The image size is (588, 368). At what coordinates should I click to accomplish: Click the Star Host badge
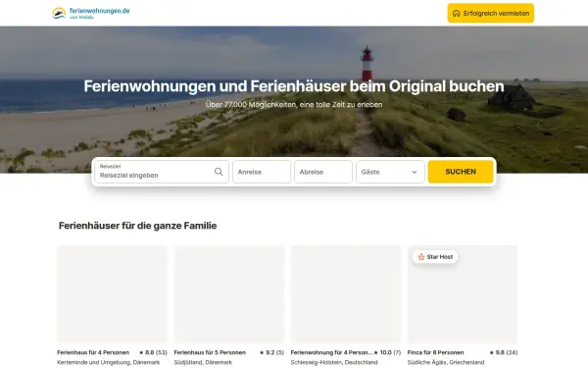(435, 257)
